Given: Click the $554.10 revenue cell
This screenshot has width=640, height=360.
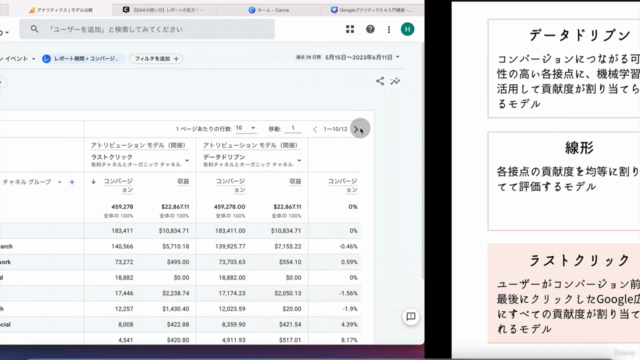Looking at the screenshot, I should click(290, 262).
